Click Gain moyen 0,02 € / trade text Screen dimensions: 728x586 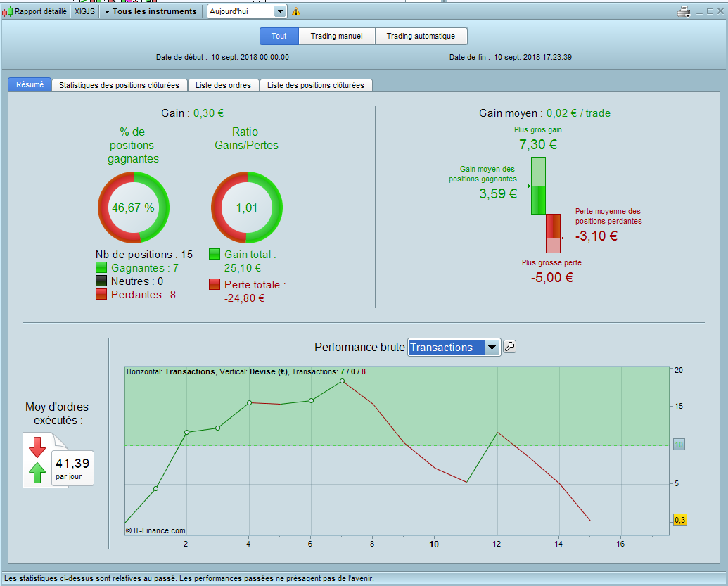pos(544,113)
